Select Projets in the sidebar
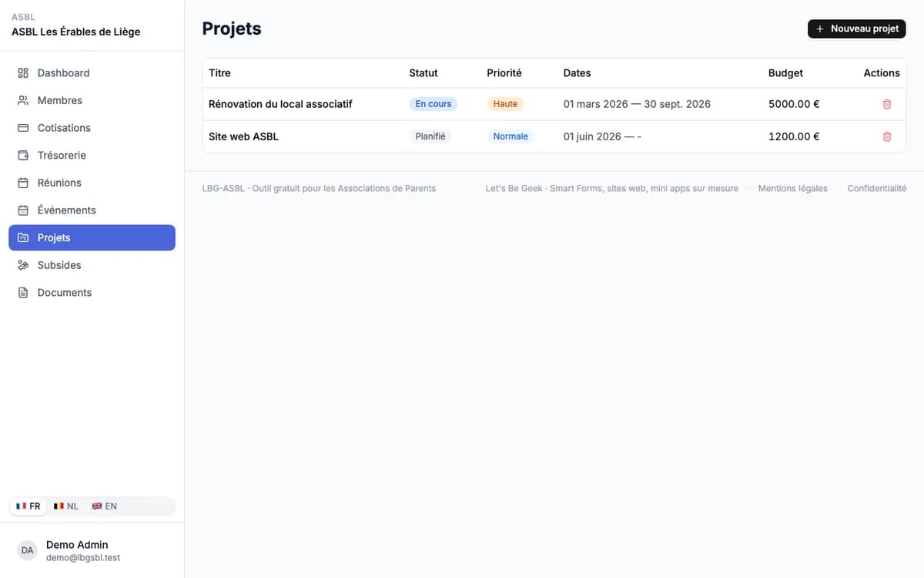 (x=92, y=237)
